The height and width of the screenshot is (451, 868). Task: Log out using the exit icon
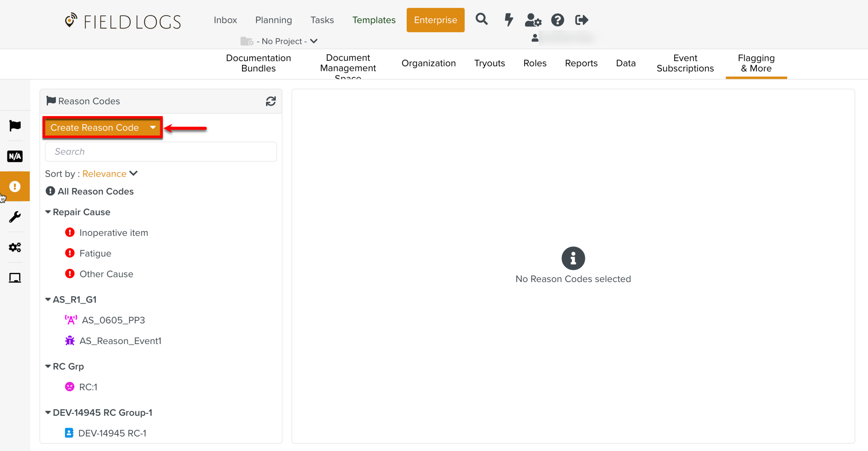tap(581, 20)
